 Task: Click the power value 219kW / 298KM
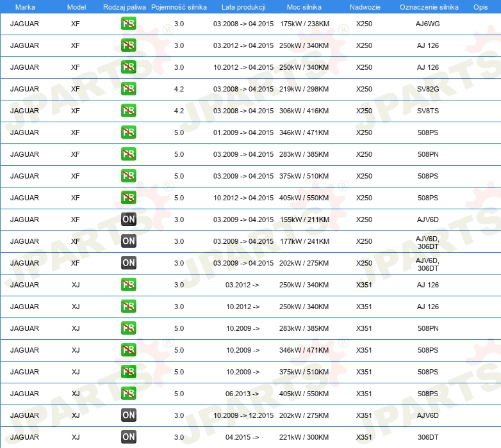304,89
